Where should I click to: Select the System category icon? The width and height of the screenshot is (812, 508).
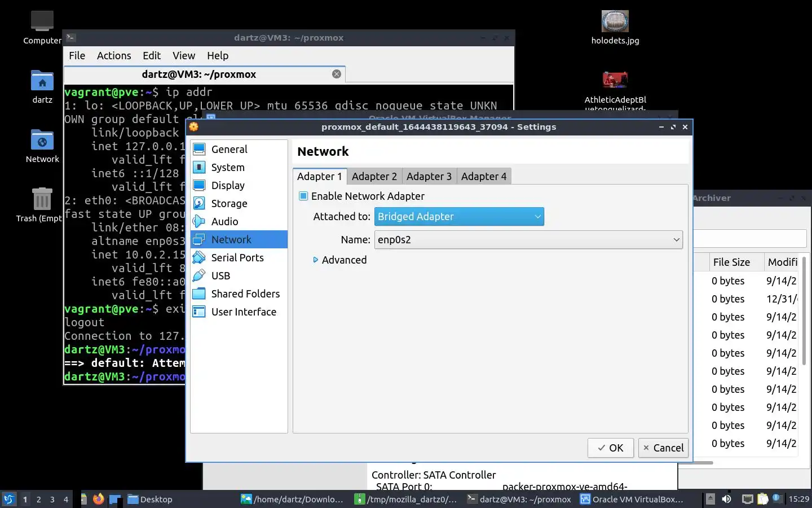(x=199, y=167)
